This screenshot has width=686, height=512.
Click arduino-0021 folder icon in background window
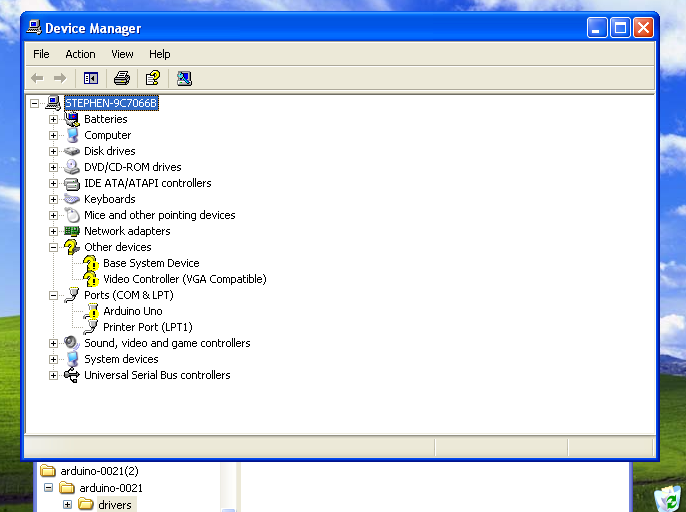[66, 487]
